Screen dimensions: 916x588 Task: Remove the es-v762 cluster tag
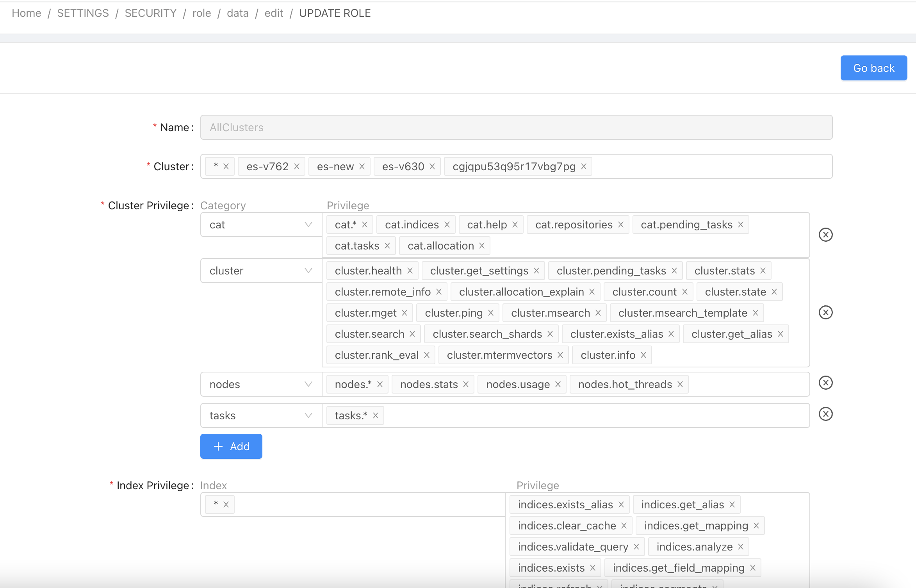296,166
